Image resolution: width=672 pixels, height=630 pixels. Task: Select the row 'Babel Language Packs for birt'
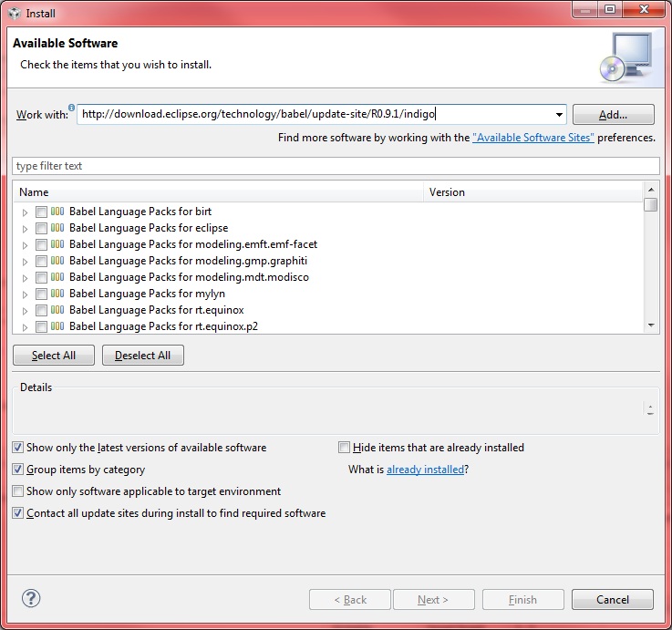pos(140,212)
